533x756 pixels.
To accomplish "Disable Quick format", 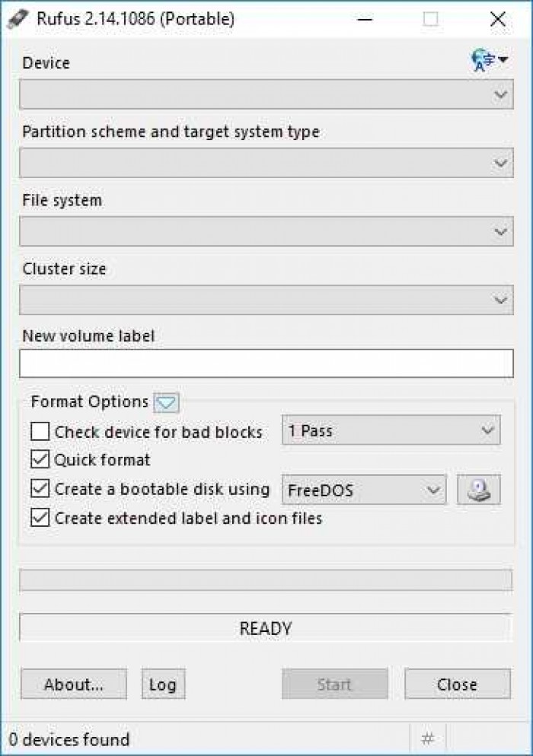I will [39, 460].
